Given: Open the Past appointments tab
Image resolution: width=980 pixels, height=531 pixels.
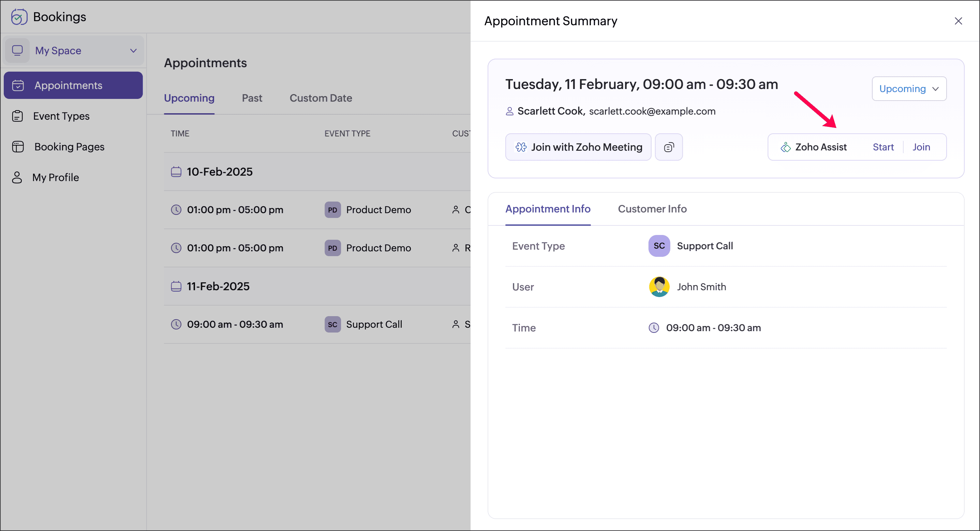Looking at the screenshot, I should tap(251, 98).
